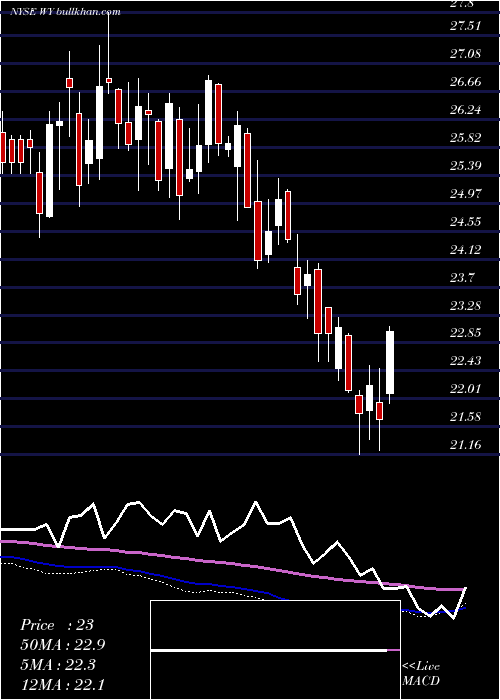500x700 pixels.
Task: Click the 25.39 price axis label
Action: click(466, 166)
